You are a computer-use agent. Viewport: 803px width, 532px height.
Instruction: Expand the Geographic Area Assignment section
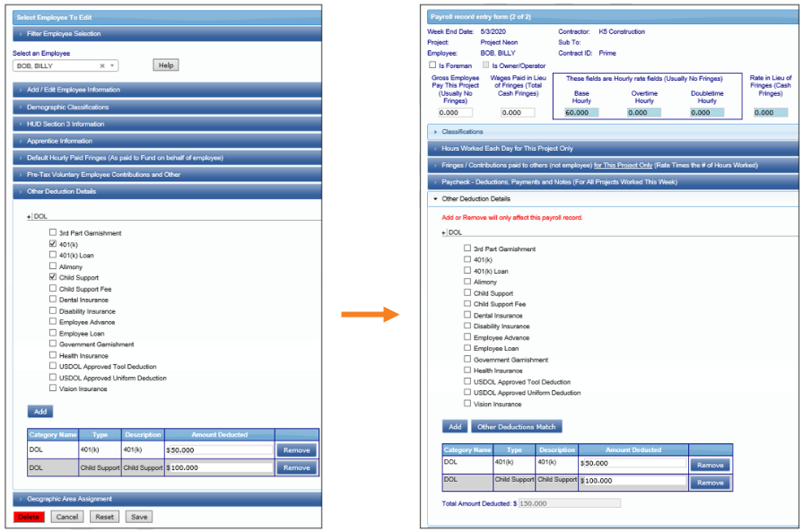tap(167, 499)
